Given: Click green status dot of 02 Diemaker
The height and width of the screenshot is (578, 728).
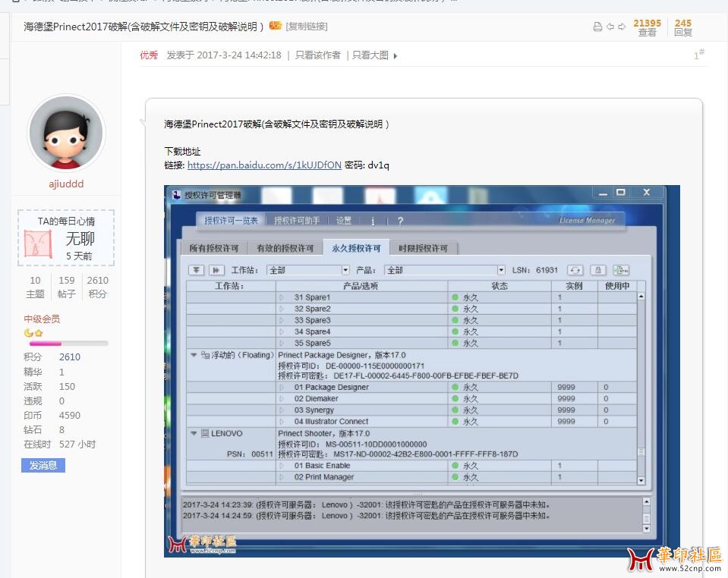Looking at the screenshot, I should [455, 399].
